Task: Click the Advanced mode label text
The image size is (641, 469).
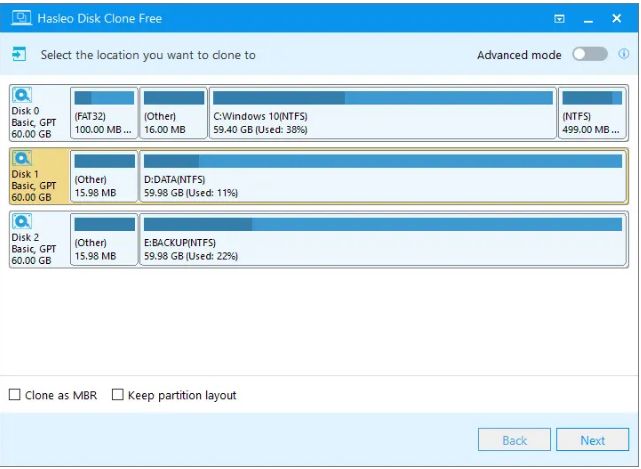Action: [519, 55]
